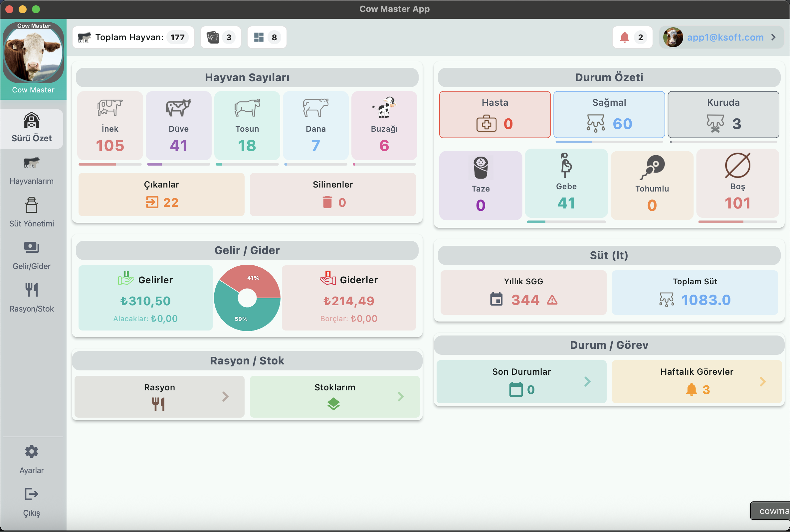Expand account menu chevron beside app1@ksoft.com
This screenshot has height=532, width=790.
773,37
